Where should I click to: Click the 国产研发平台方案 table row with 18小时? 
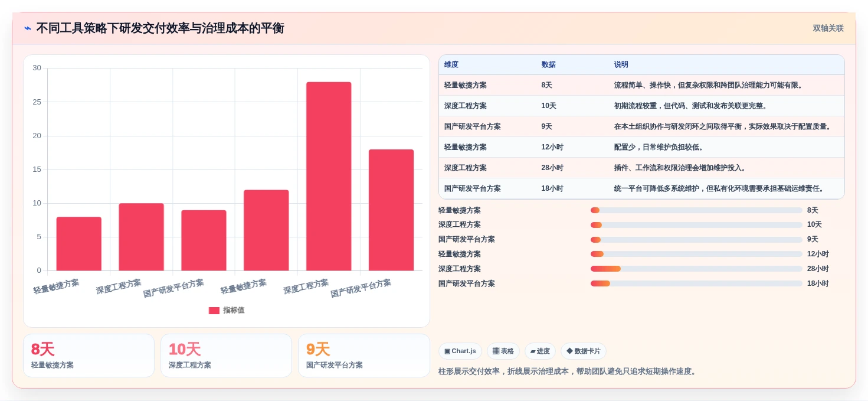(x=641, y=188)
